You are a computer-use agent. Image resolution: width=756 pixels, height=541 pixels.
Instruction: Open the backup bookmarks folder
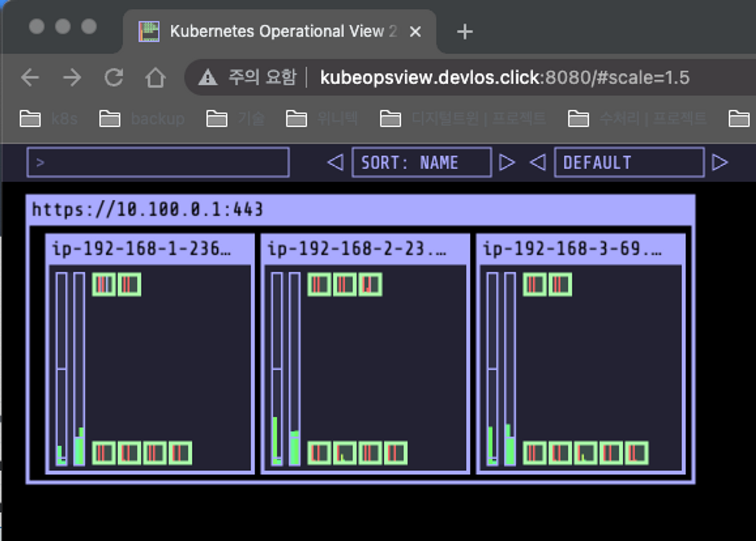coord(142,119)
